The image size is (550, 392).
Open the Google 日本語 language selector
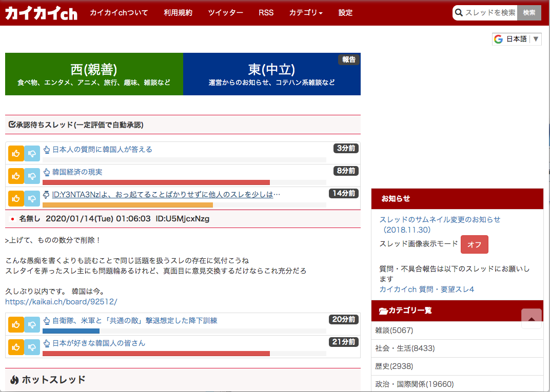tap(517, 39)
